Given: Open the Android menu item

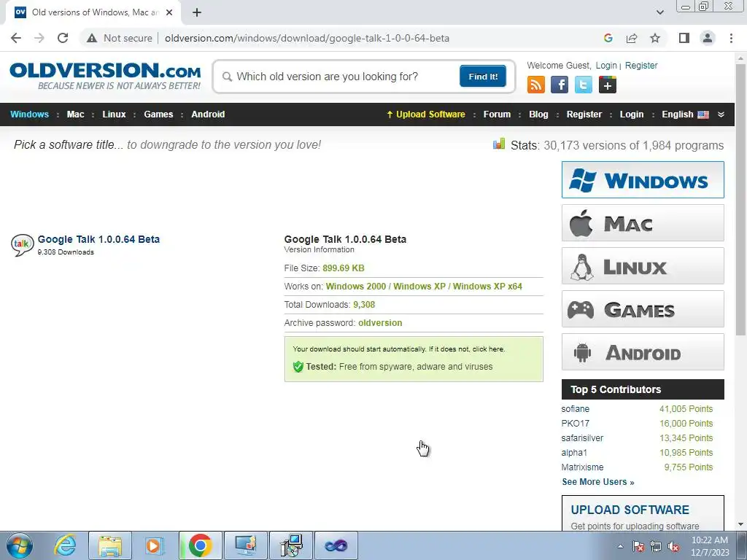Looking at the screenshot, I should [x=208, y=114].
